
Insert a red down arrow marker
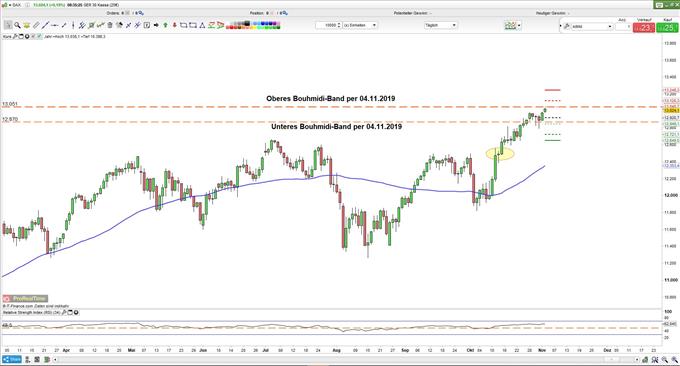coord(175,25)
